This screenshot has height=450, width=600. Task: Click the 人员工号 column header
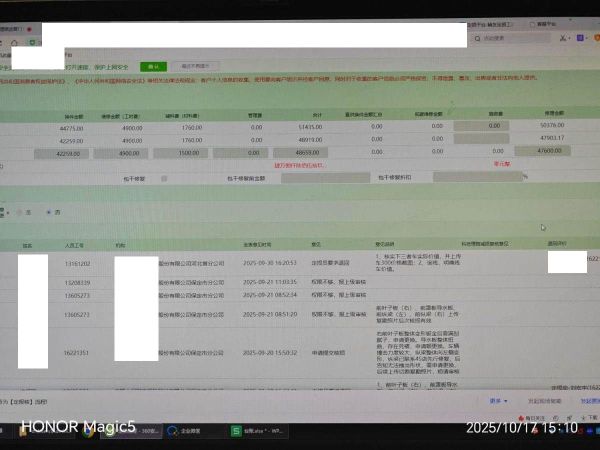coord(77,243)
